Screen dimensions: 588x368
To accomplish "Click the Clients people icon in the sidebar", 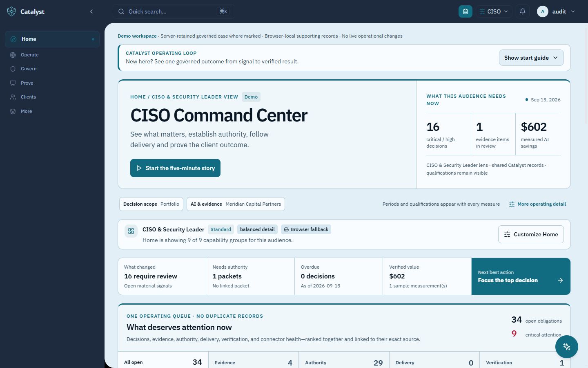I will 13,97.
